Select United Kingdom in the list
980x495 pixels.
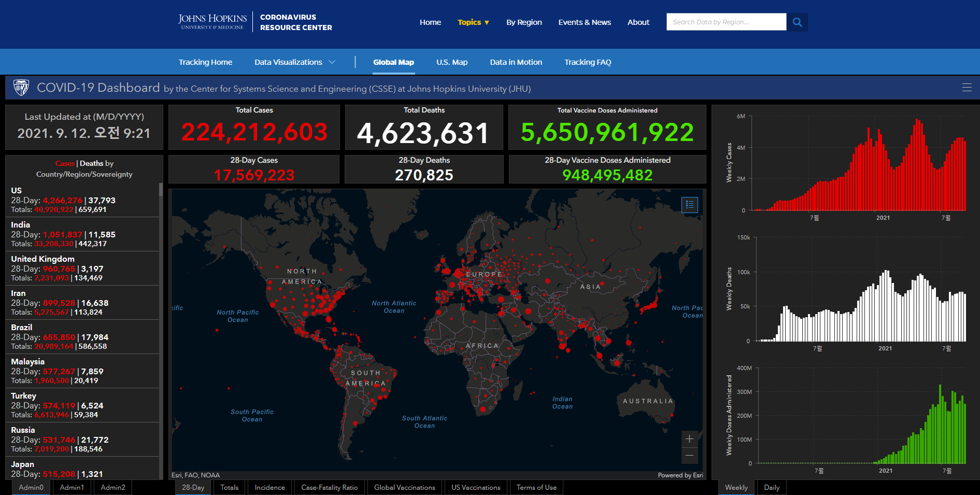[82, 268]
